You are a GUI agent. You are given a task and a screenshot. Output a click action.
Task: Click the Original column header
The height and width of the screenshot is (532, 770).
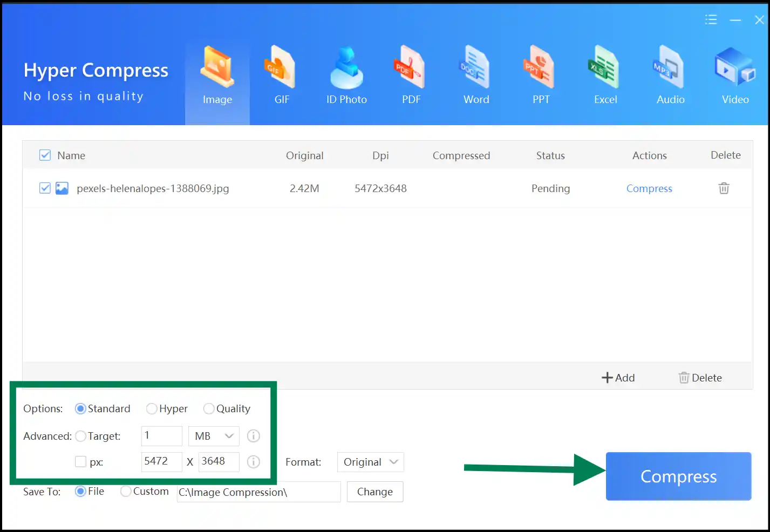(x=305, y=155)
